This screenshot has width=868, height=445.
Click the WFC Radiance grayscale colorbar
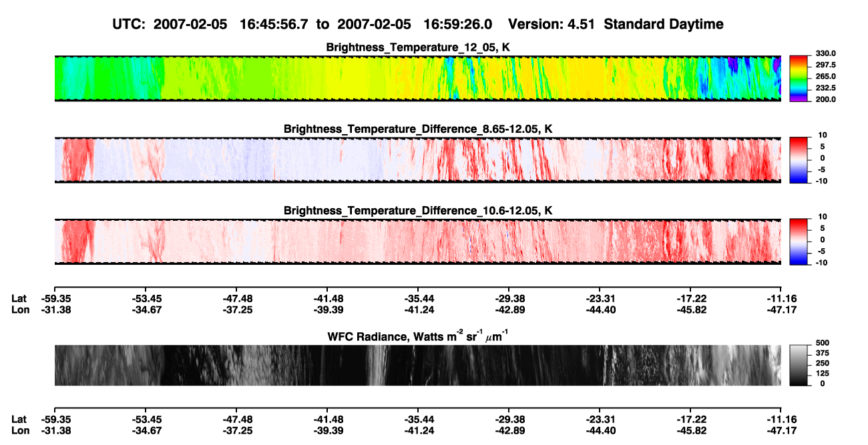pos(798,365)
